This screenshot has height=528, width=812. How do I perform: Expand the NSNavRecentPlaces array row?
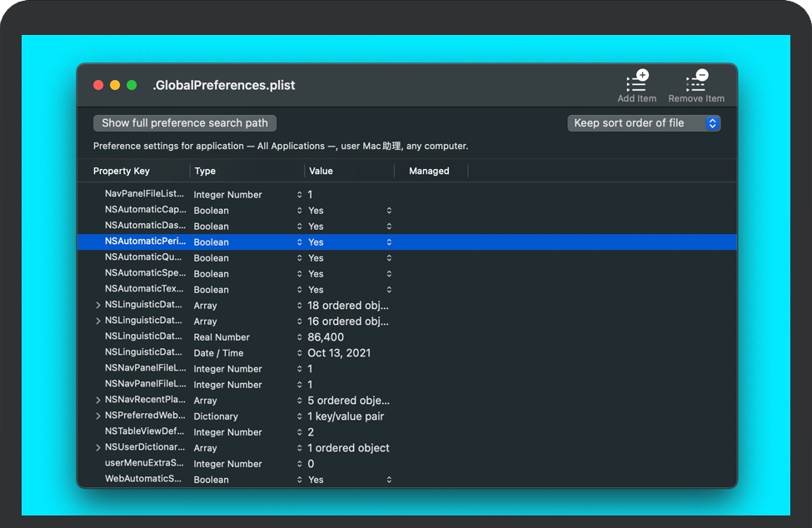tap(98, 401)
